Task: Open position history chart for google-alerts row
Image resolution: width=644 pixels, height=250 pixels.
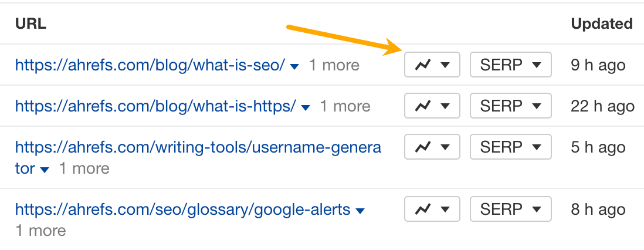Action: [432, 210]
